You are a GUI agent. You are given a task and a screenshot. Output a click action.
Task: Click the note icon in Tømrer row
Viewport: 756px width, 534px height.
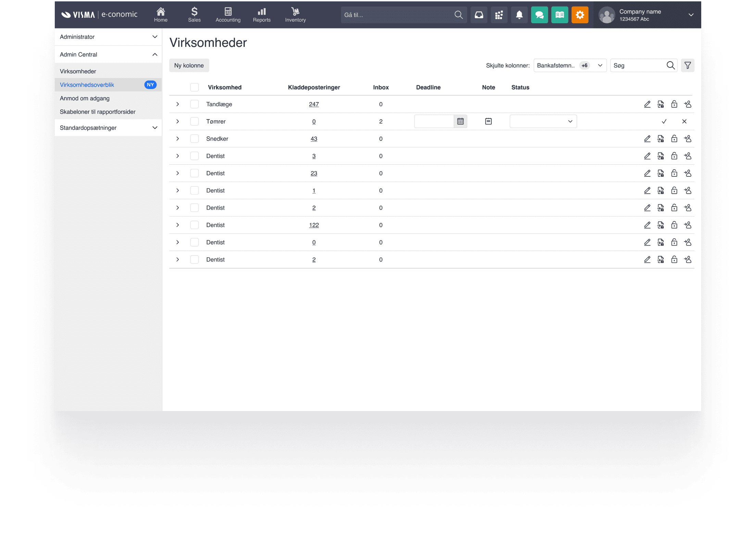point(488,121)
